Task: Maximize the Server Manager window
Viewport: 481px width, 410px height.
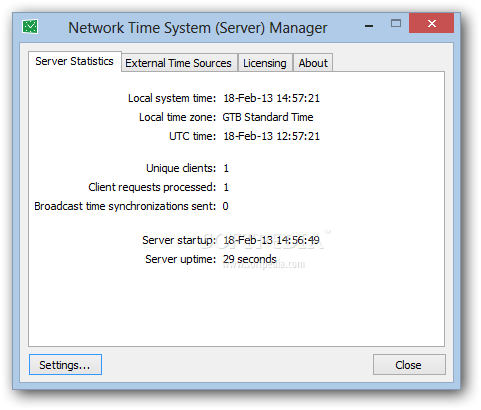Action: tap(396, 23)
